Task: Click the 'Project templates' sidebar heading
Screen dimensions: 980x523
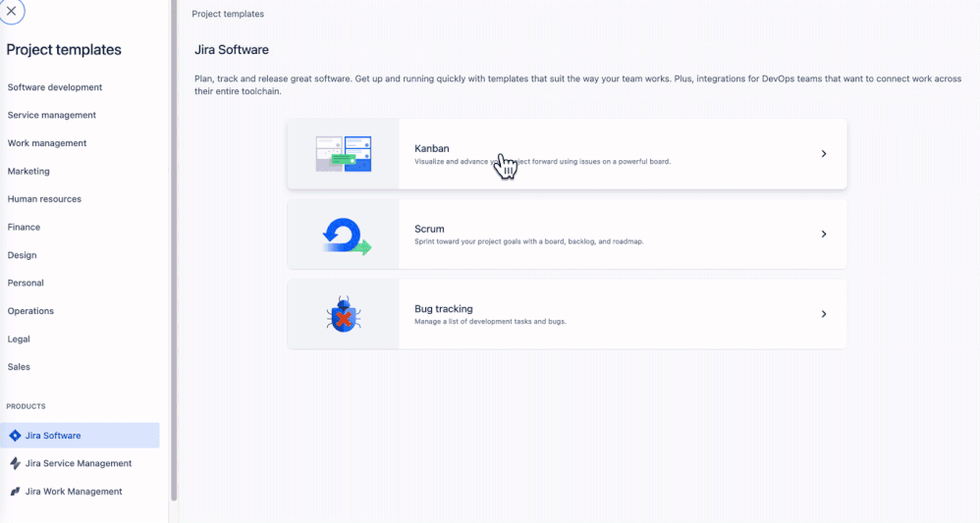Action: click(64, 50)
